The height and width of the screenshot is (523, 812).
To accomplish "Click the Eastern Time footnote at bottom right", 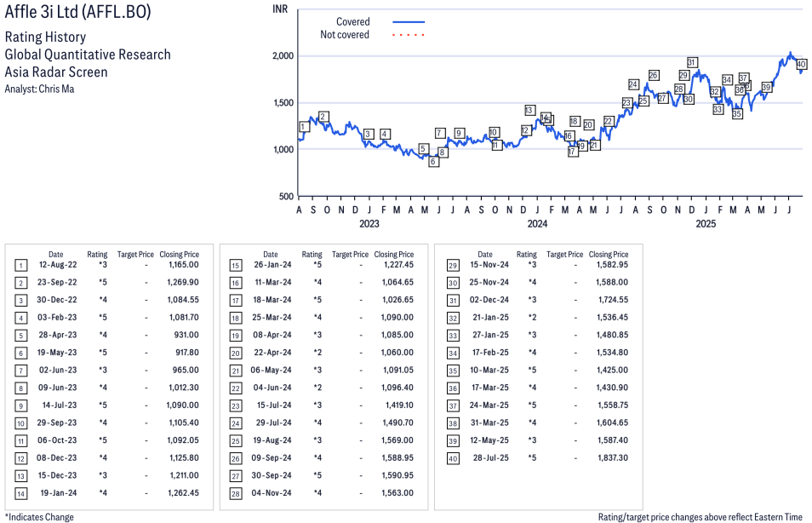I will tap(700, 517).
